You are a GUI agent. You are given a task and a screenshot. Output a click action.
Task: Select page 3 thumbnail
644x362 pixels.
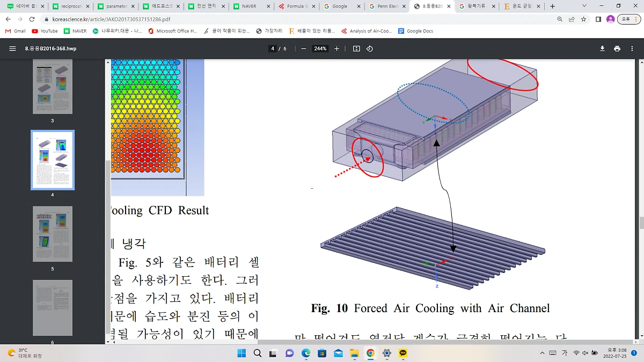pos(53,86)
